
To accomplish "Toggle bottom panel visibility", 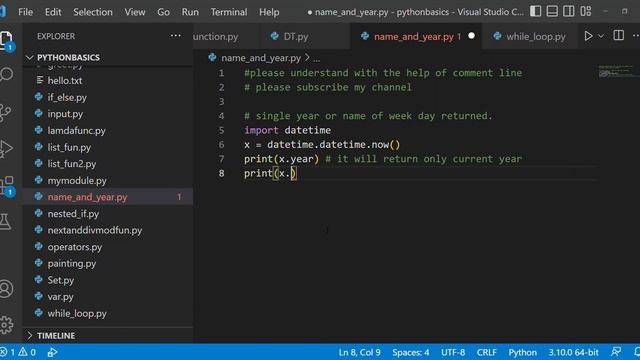I will coord(552,11).
